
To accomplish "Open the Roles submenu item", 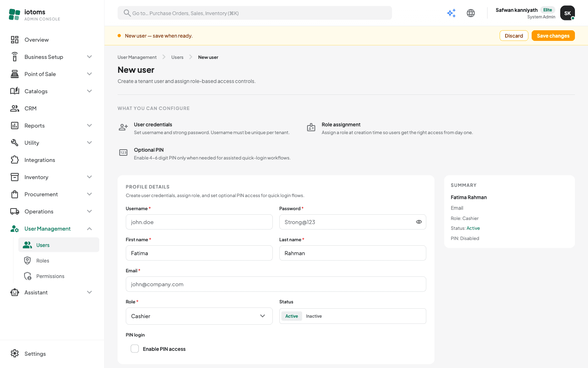I will pos(59,260).
